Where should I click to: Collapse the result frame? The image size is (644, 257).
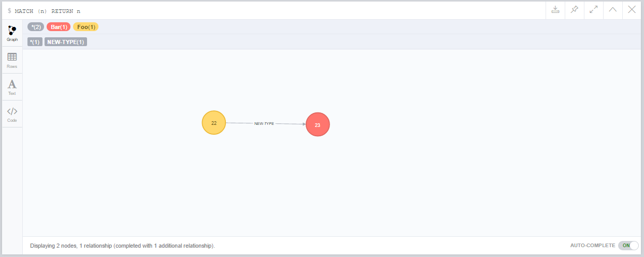tap(613, 10)
